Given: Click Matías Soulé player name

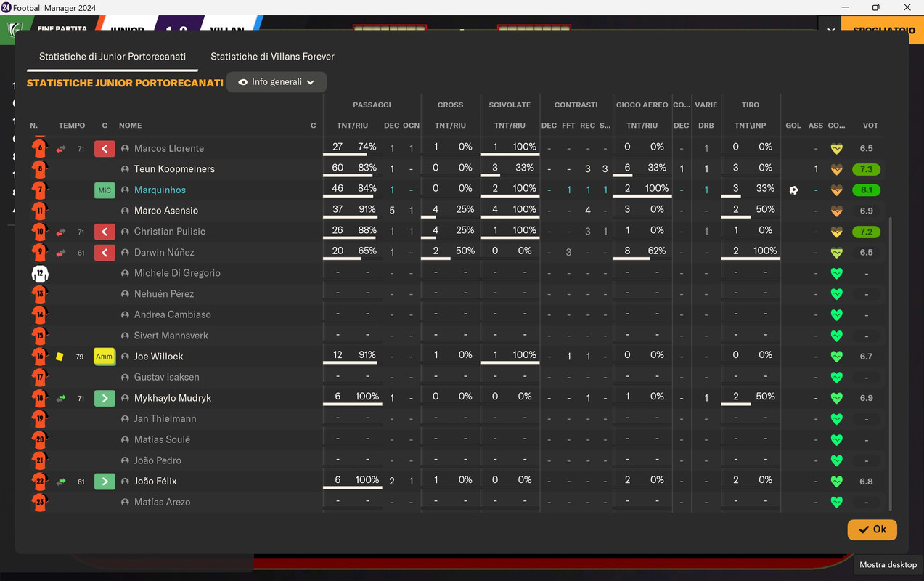Looking at the screenshot, I should coord(162,439).
